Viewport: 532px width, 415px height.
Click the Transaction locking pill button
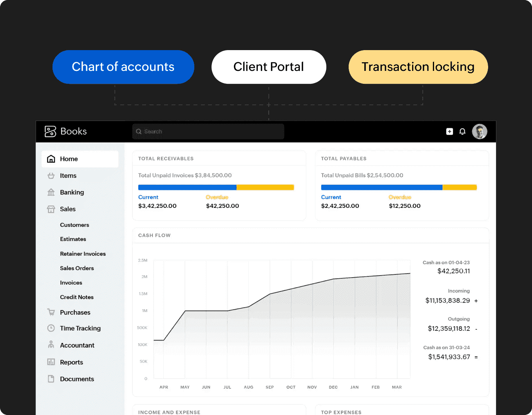point(418,67)
